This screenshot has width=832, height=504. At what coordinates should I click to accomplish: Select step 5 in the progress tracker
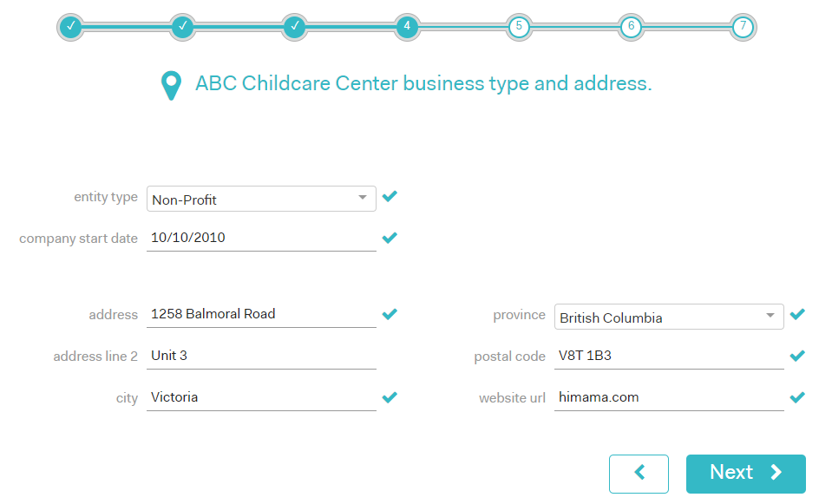(519, 26)
